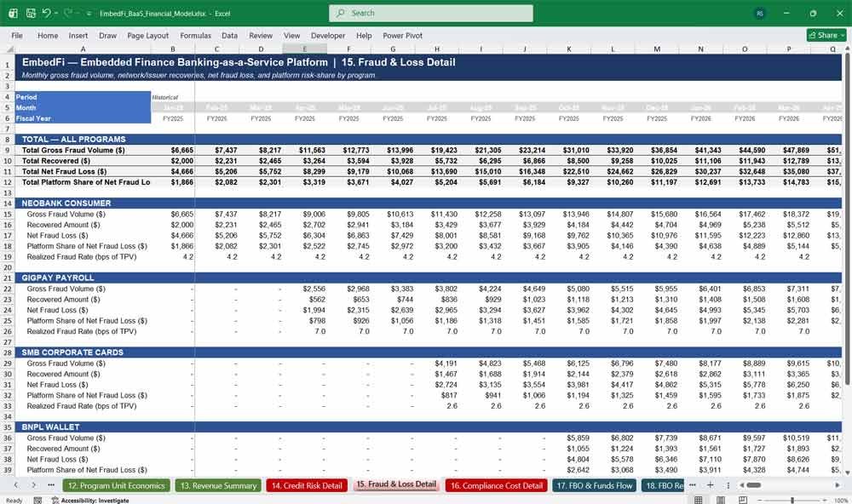Switch to the Home ribbon tab

[48, 35]
